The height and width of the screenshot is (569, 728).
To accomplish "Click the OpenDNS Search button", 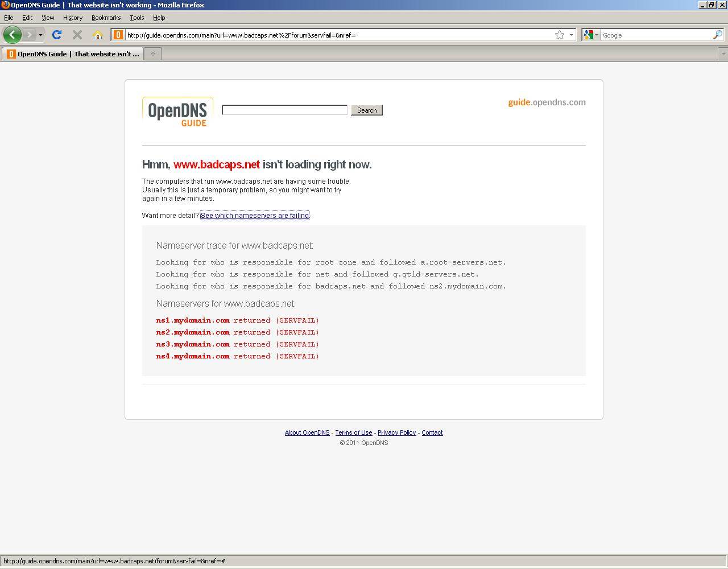I will pyautogui.click(x=367, y=110).
